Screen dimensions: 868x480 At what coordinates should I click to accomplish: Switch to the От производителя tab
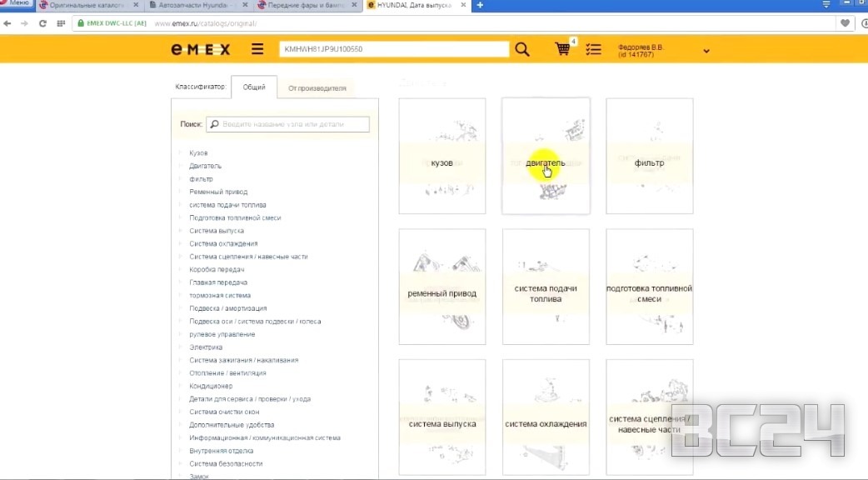coord(315,88)
